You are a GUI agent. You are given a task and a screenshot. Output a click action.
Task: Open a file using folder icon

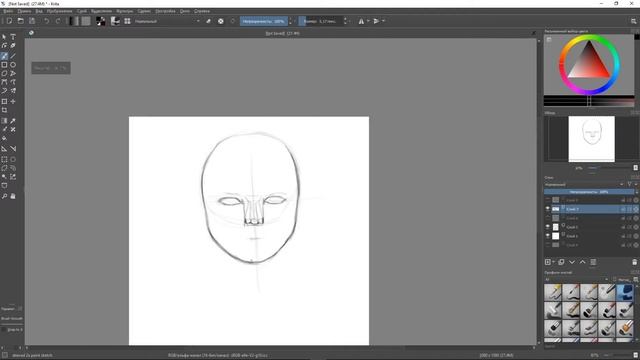(20, 21)
